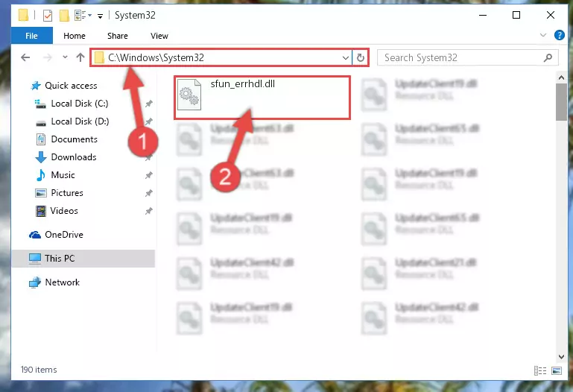573x392 pixels.
Task: Click the pin icon beside Pictures
Action: 148,193
